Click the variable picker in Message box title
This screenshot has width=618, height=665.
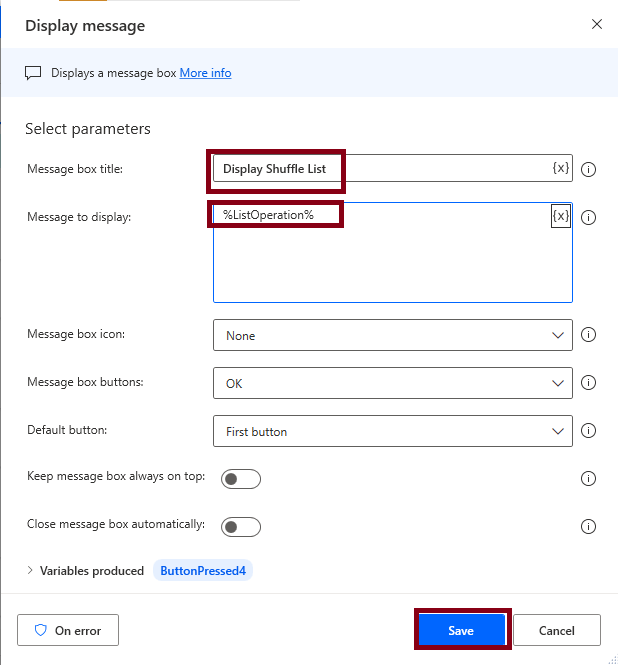coord(561,168)
